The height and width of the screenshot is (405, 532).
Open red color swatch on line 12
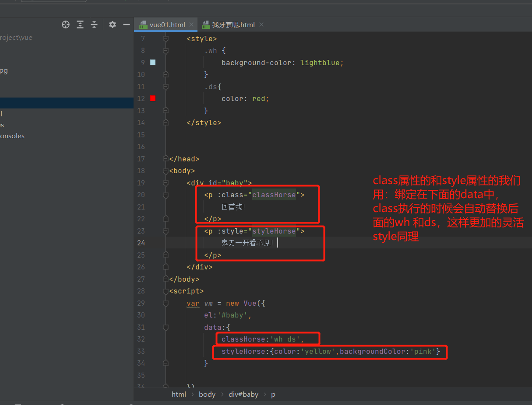[153, 98]
